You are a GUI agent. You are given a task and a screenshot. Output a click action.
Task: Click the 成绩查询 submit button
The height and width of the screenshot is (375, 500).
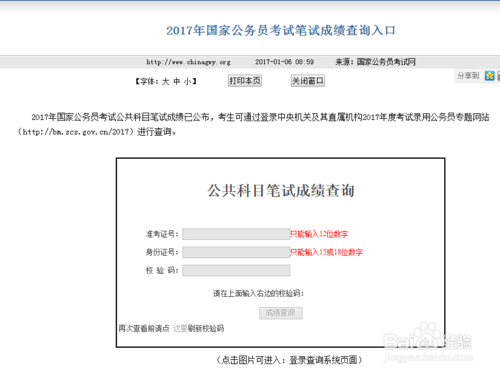click(281, 313)
